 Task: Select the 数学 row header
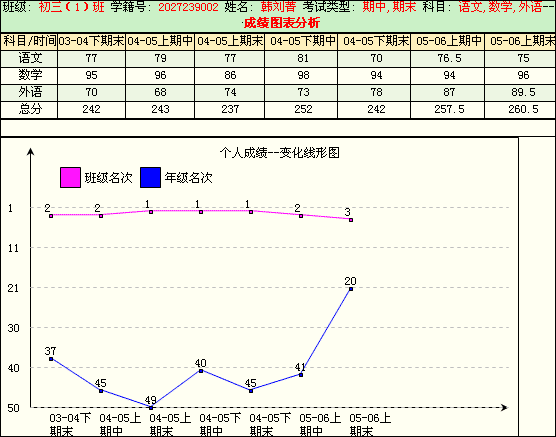pos(29,75)
